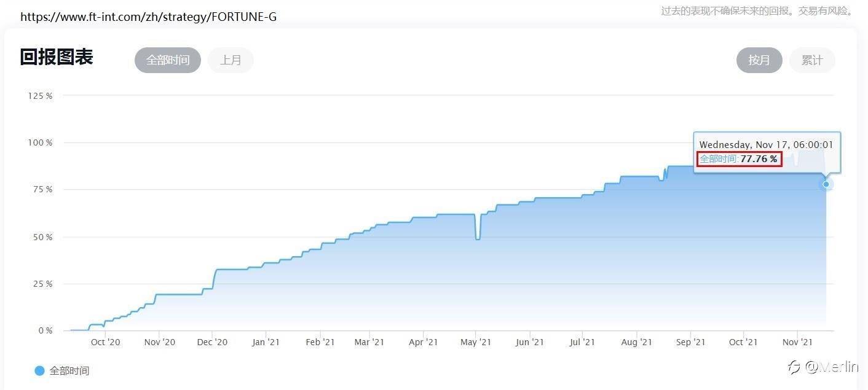Switch the chart to 累计 view
868x390 pixels.
812,60
